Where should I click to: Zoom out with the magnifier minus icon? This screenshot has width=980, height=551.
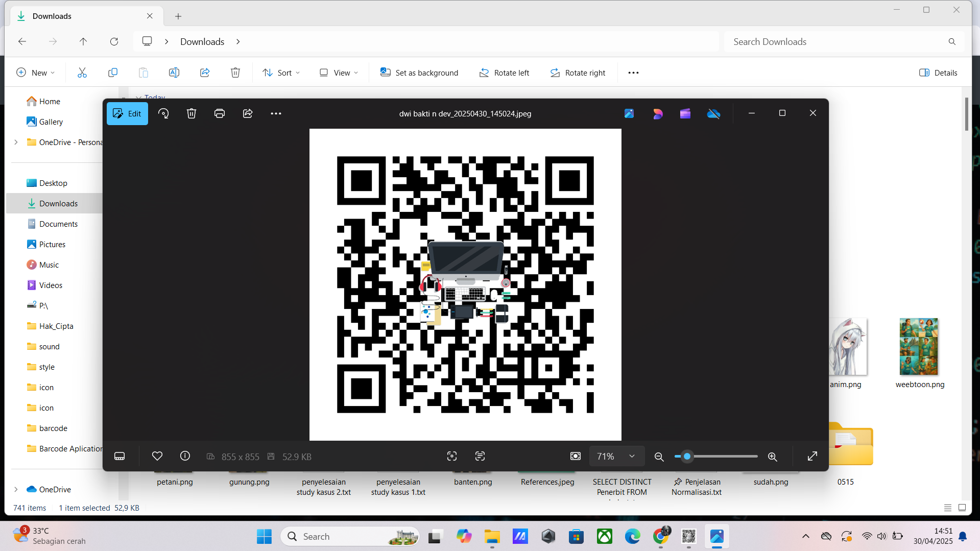click(659, 457)
